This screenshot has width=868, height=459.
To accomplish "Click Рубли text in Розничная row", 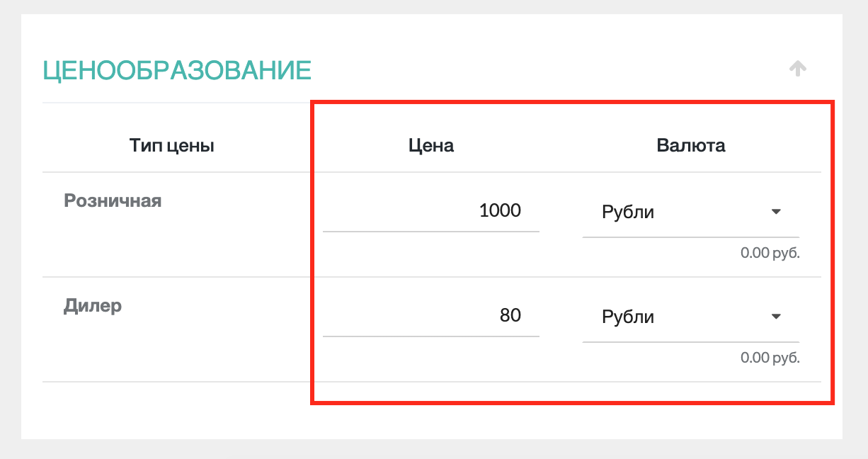I will 627,212.
